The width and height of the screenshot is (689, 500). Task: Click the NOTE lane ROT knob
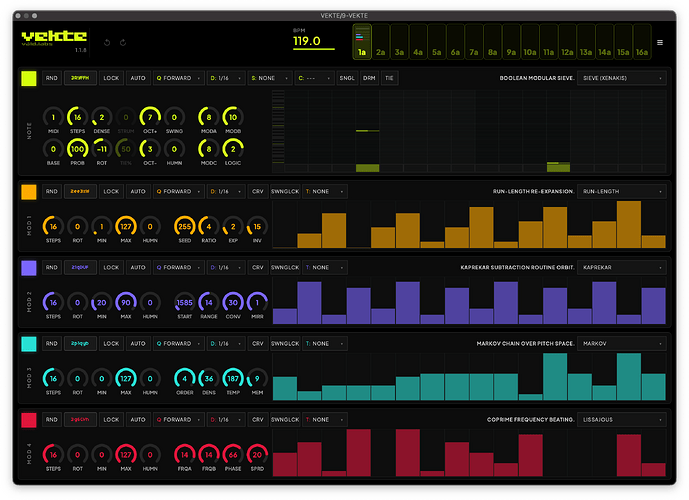pyautogui.click(x=102, y=149)
